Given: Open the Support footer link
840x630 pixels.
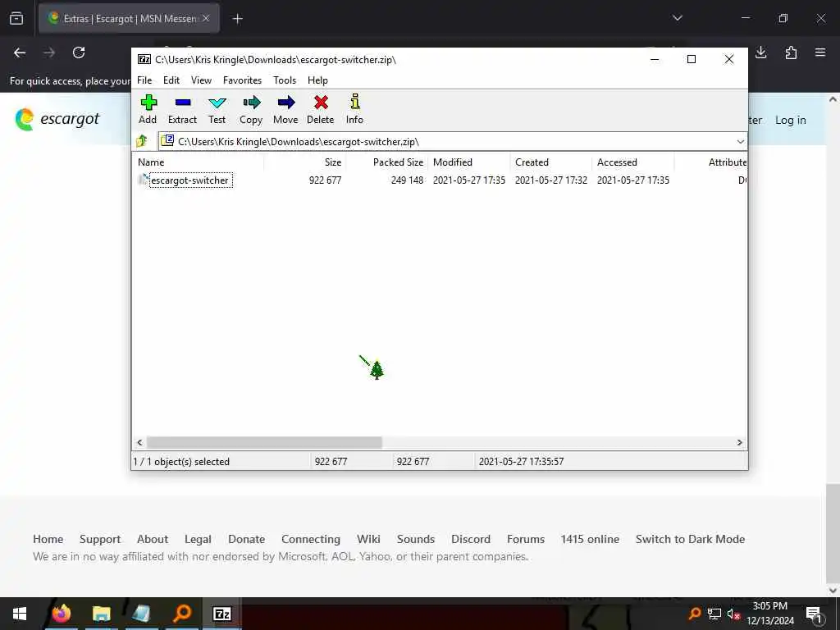Looking at the screenshot, I should click(100, 539).
